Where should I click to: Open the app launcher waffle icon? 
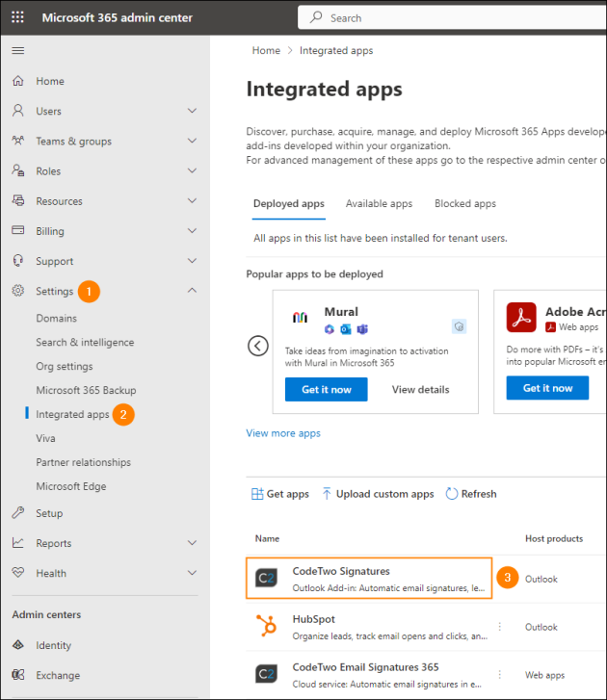click(17, 17)
